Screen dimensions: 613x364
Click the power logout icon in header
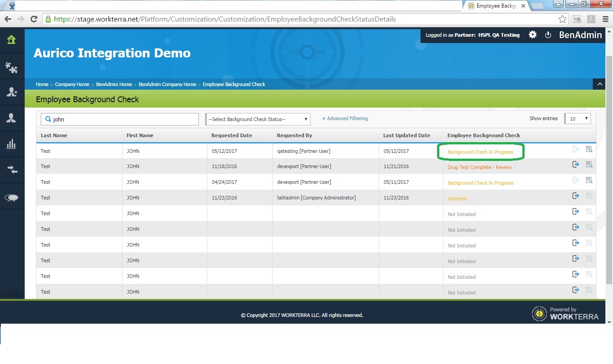click(x=548, y=35)
